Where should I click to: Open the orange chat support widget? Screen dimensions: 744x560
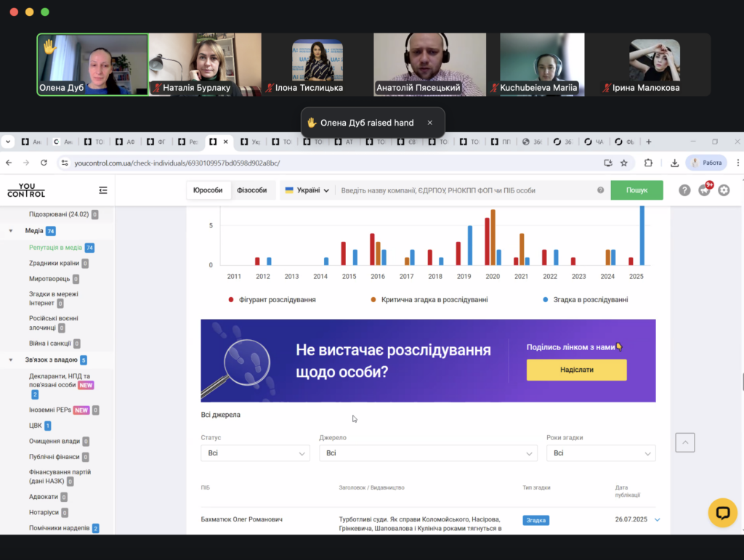722,513
